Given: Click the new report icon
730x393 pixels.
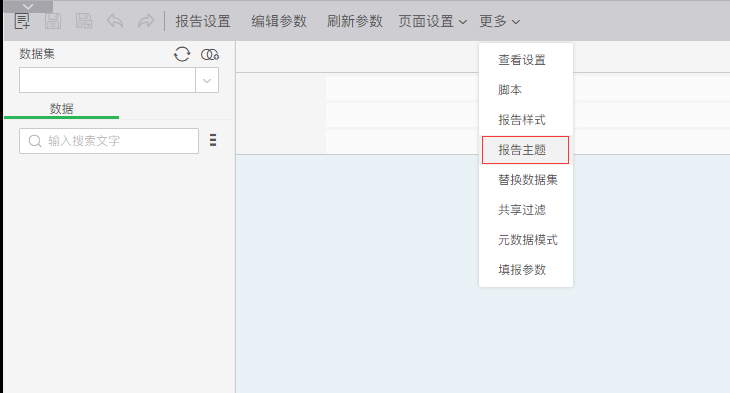Looking at the screenshot, I should (x=22, y=21).
